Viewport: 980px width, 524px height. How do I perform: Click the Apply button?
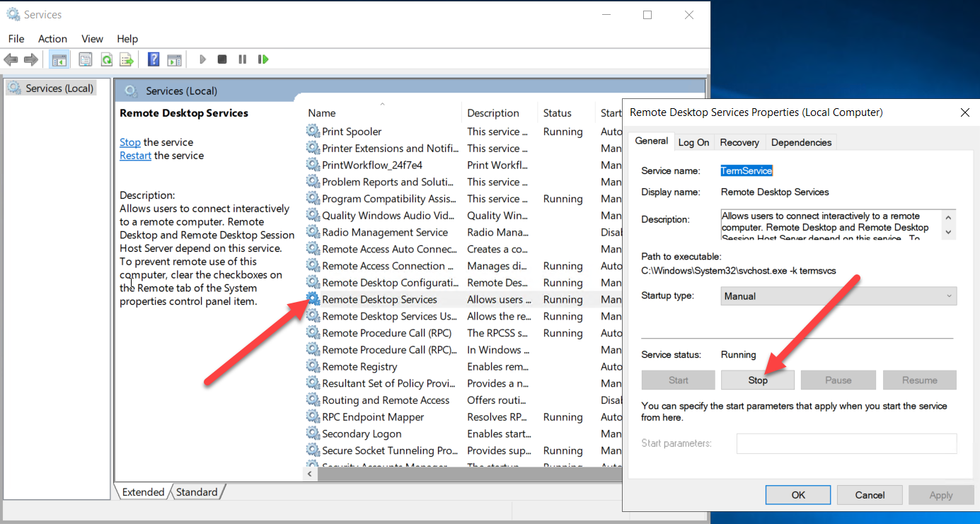(x=941, y=495)
